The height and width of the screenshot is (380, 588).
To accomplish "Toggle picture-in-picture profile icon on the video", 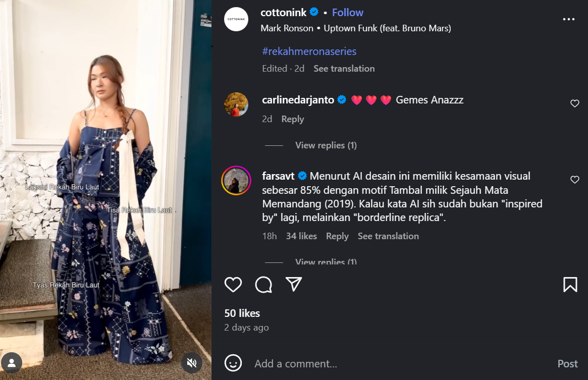I will pyautogui.click(x=11, y=362).
